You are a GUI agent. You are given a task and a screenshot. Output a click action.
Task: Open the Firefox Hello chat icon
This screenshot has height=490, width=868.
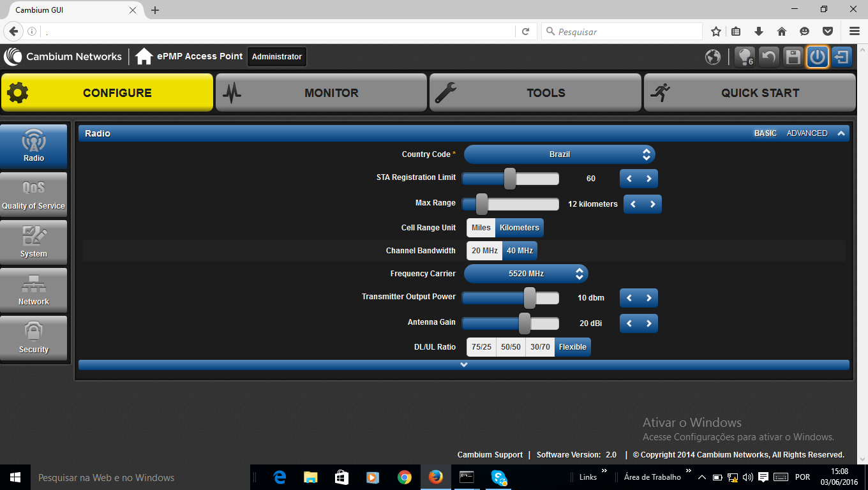805,31
